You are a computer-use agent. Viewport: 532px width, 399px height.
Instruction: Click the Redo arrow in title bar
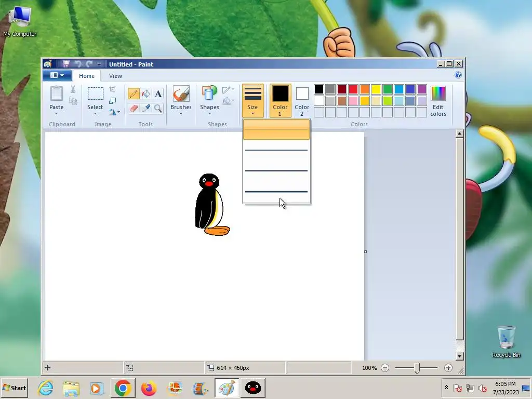(x=89, y=64)
